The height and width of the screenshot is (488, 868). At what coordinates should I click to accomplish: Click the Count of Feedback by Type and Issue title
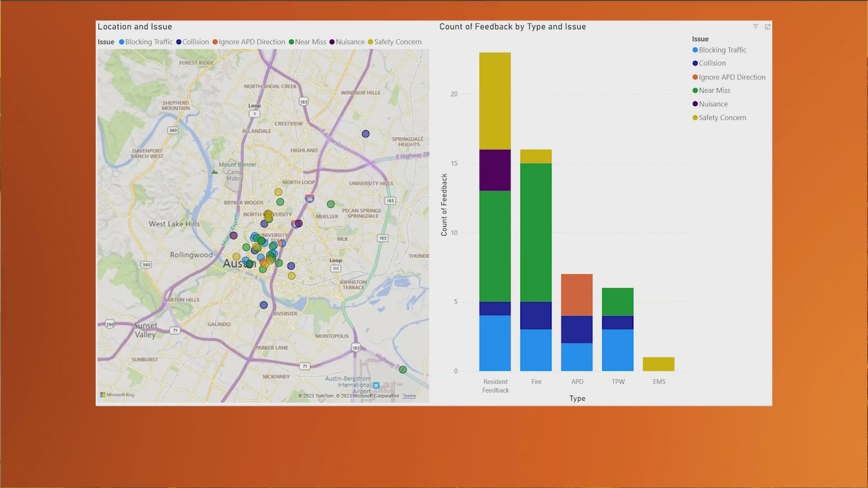[x=513, y=27]
